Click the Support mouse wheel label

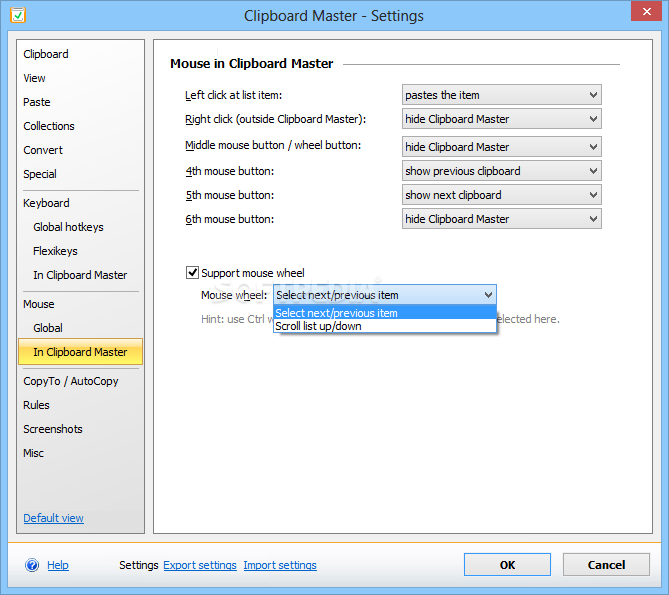point(253,273)
